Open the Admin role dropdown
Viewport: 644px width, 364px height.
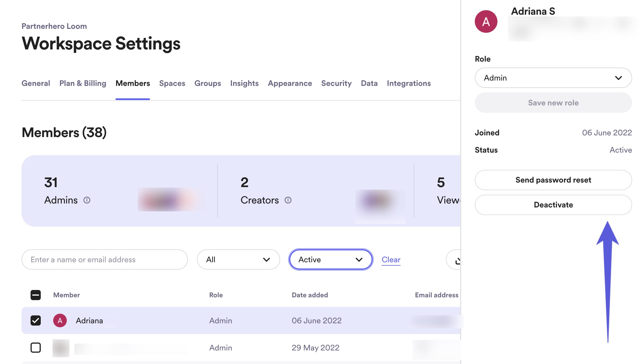click(x=553, y=78)
